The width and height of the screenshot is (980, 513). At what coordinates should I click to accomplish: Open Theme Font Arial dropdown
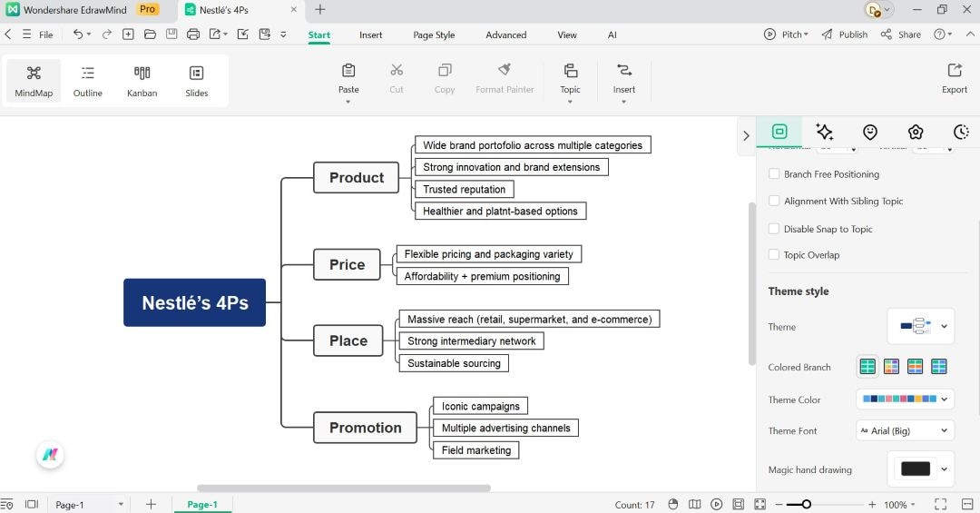click(x=905, y=430)
